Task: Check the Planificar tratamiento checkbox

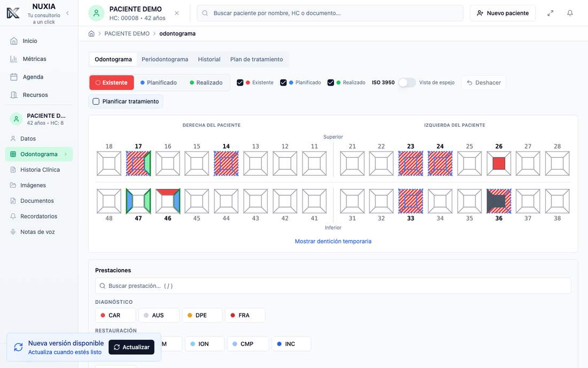Action: [96, 101]
